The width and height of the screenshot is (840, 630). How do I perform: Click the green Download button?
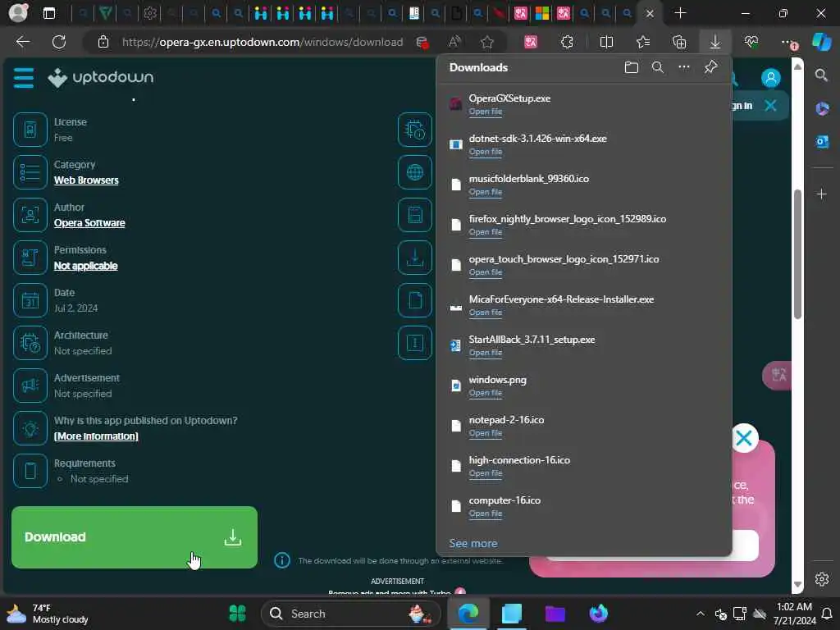coord(135,536)
